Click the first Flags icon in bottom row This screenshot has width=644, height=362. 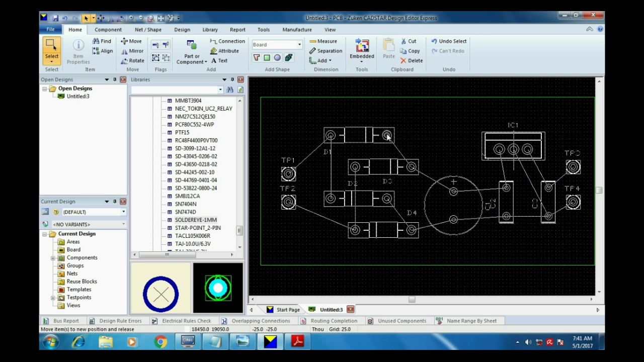pos(155,58)
